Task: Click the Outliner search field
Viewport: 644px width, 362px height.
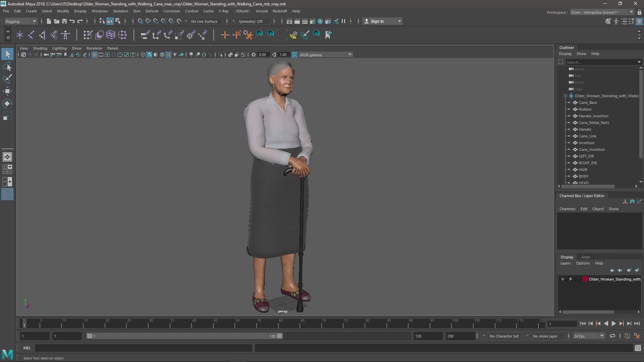Action: coord(603,62)
